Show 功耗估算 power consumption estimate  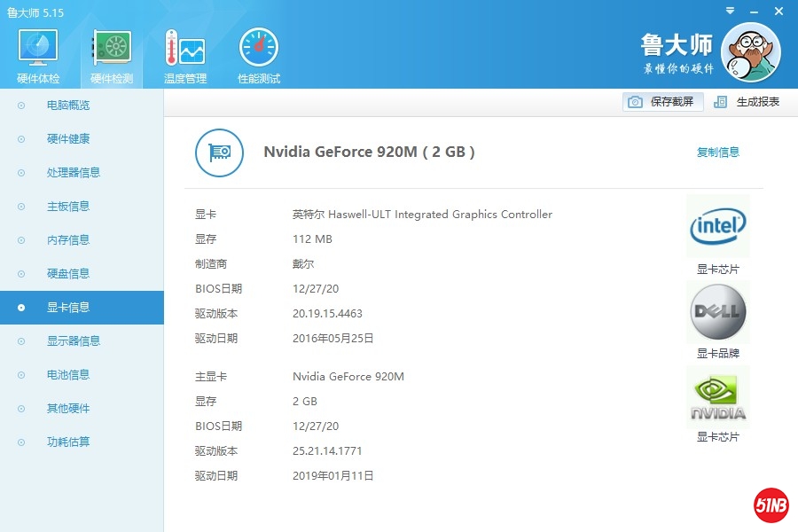pyautogui.click(x=68, y=442)
